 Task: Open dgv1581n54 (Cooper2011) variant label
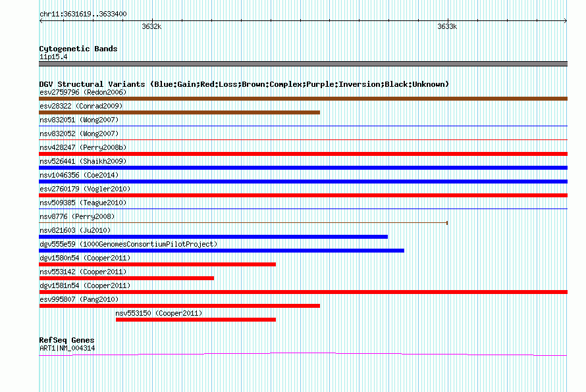pos(85,285)
